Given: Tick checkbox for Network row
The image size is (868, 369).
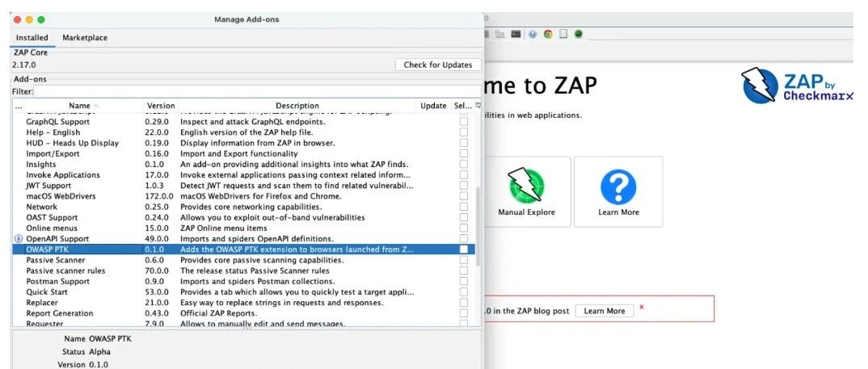Looking at the screenshot, I should (x=463, y=207).
